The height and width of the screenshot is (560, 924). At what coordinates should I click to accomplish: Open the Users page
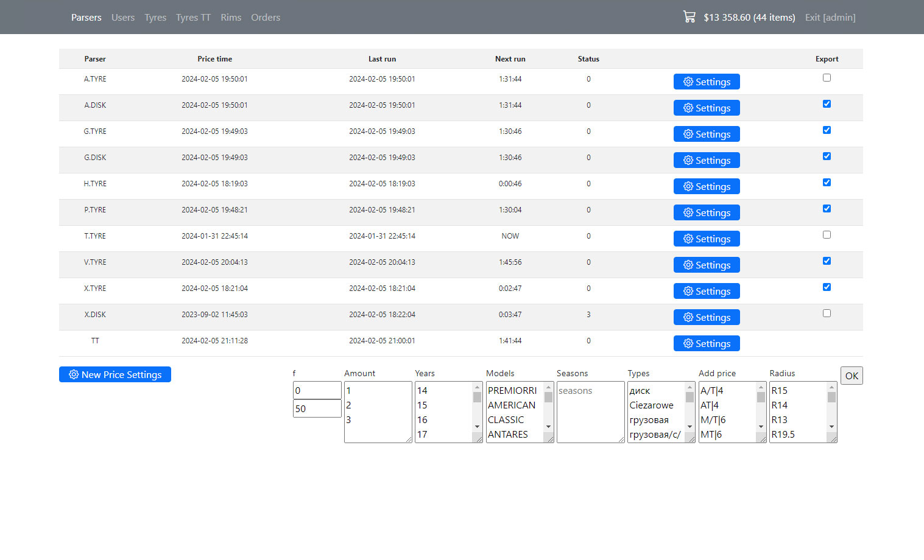123,17
